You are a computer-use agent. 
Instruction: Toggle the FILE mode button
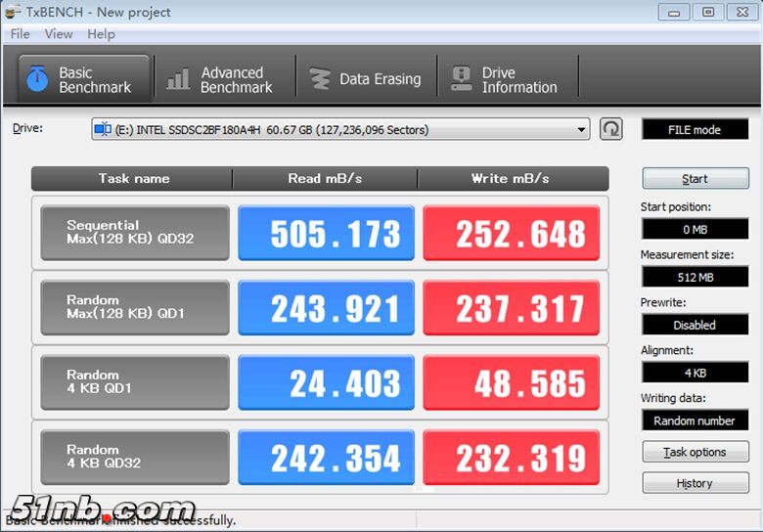(695, 130)
